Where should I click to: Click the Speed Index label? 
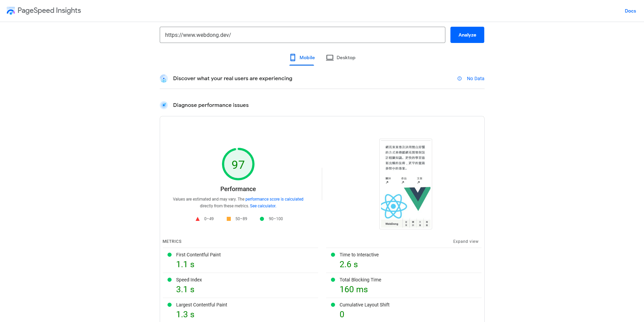point(189,280)
